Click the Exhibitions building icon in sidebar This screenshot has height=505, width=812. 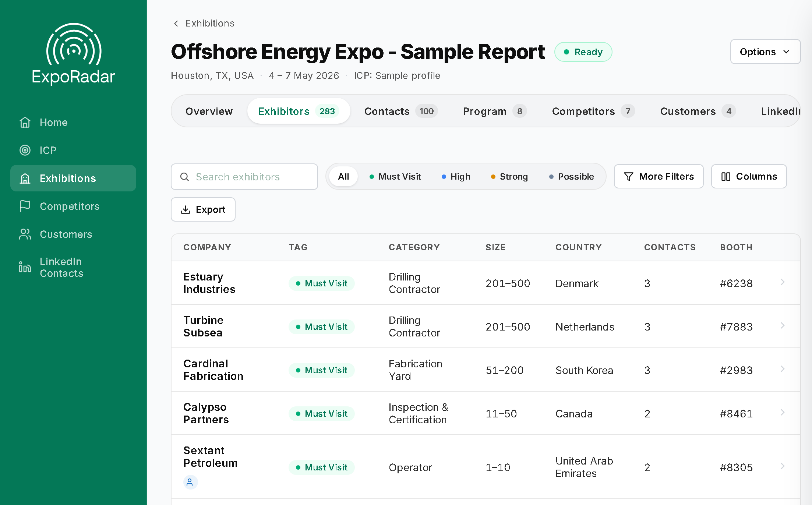(x=25, y=178)
